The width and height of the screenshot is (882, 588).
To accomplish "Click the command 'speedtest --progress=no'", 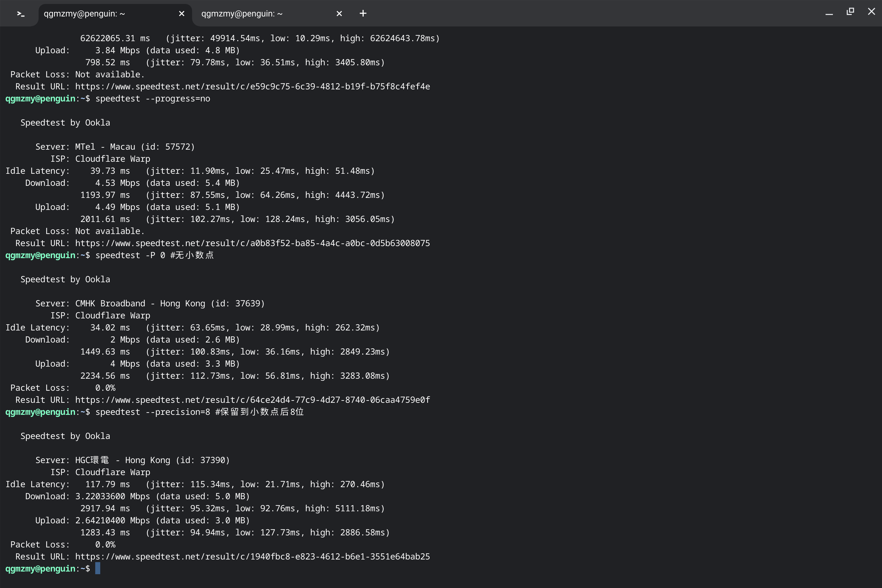I will (x=153, y=98).
